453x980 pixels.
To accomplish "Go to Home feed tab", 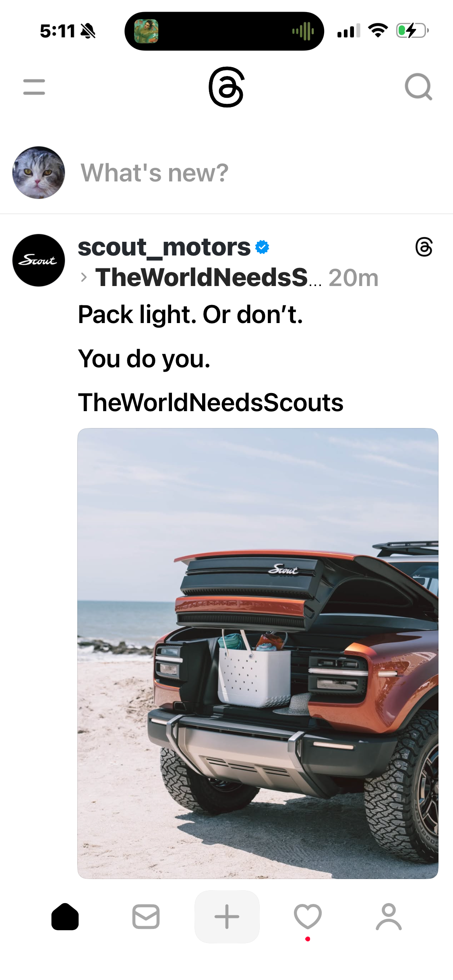I will coord(65,916).
